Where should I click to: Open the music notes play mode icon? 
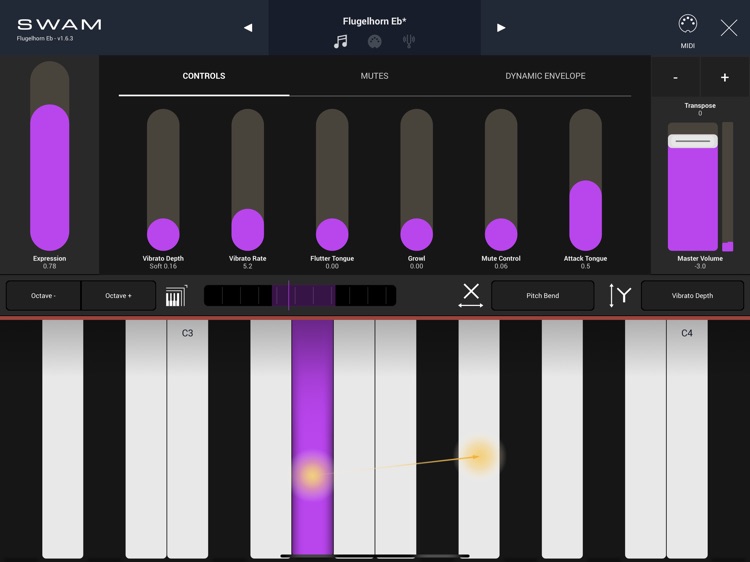[341, 42]
